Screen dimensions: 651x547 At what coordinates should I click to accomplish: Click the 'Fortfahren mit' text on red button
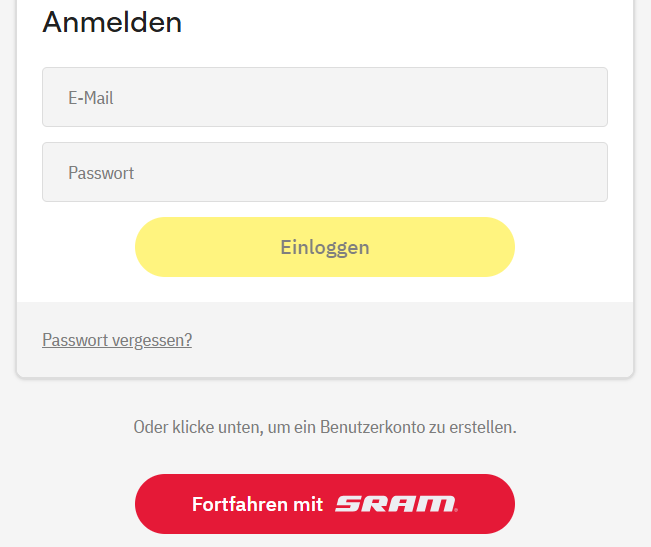click(257, 504)
